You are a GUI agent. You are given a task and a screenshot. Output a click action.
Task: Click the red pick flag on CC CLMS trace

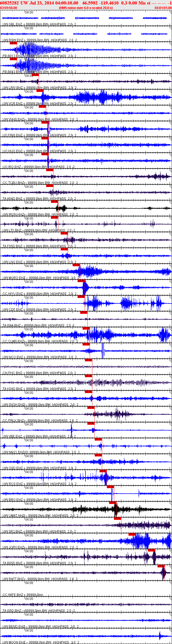point(86,328)
